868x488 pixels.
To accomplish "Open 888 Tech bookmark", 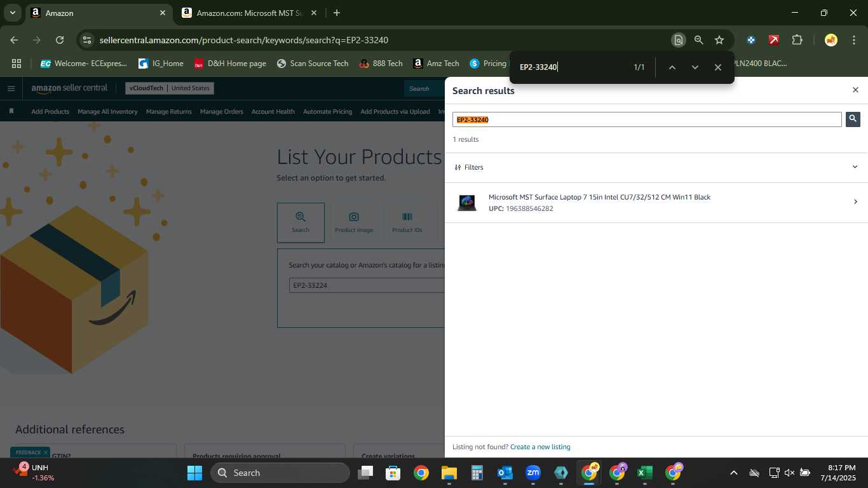I will (381, 64).
